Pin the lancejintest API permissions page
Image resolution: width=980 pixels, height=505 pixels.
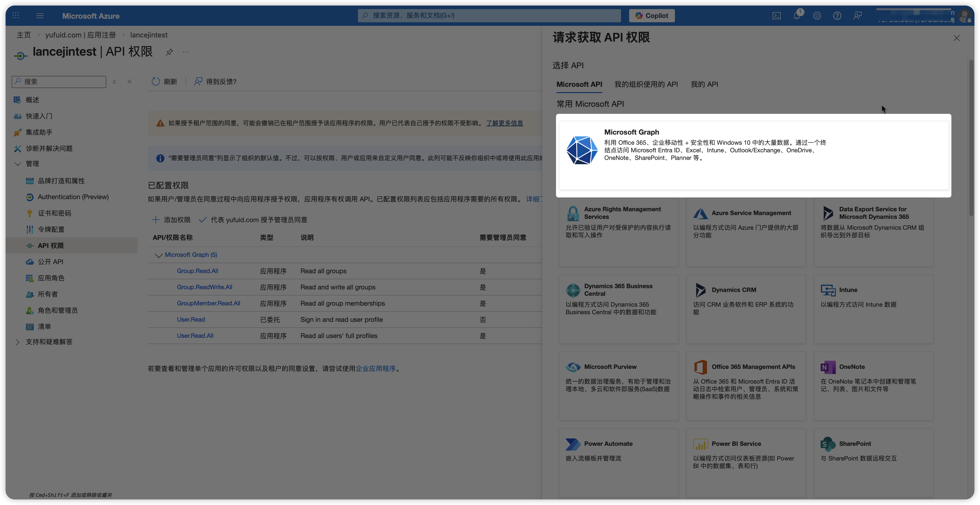[169, 52]
